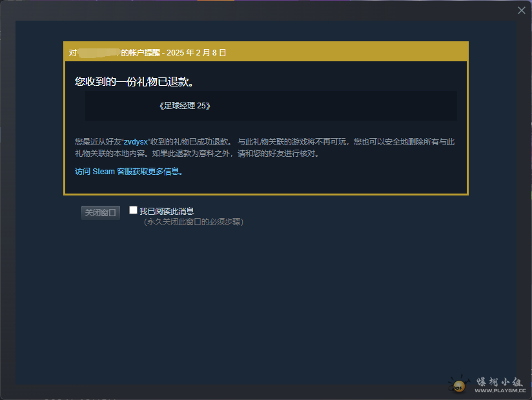Close the Steam alert dialog with X
The height and width of the screenshot is (400, 532).
[x=522, y=10]
